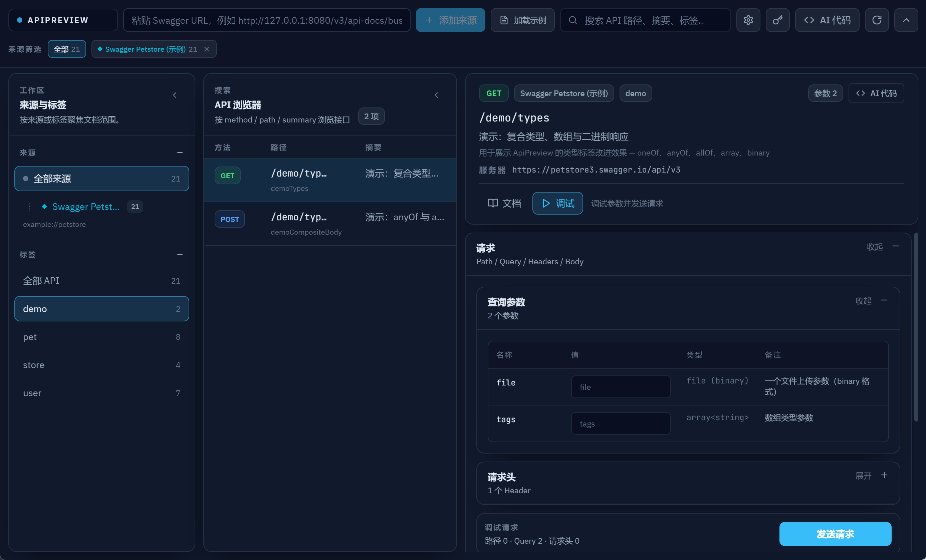Remove the Swagger Petstore source filter chip
Viewport: 926px width, 560px height.
pos(207,49)
